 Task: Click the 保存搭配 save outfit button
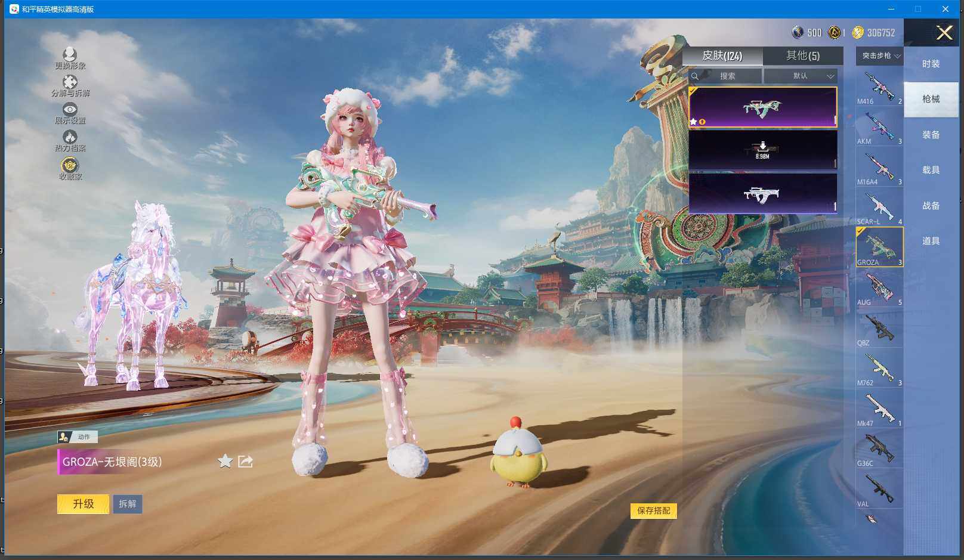tap(654, 511)
